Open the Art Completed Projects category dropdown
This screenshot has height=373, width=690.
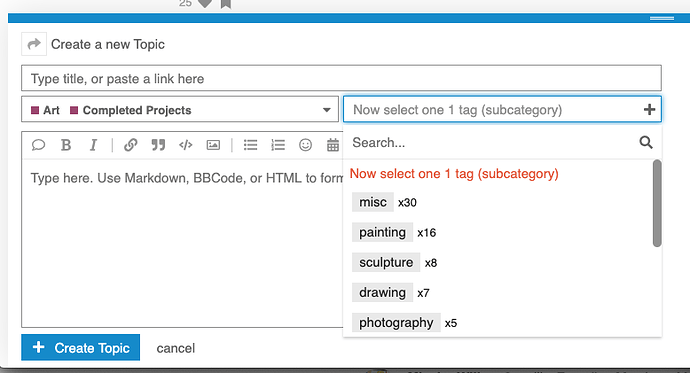[x=180, y=110]
